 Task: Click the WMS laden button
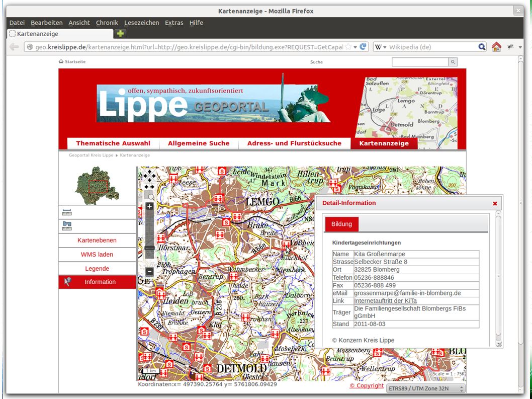(97, 254)
